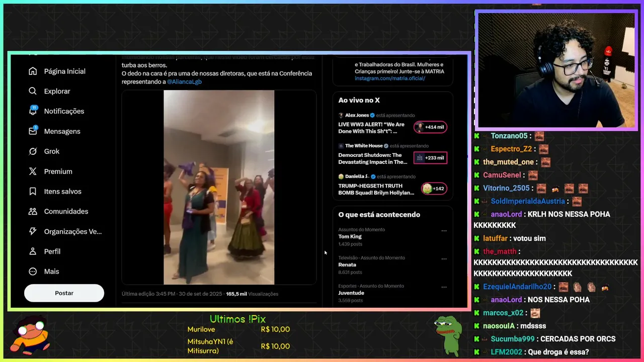Click the Premium X logo icon
644x362 pixels.
point(33,171)
